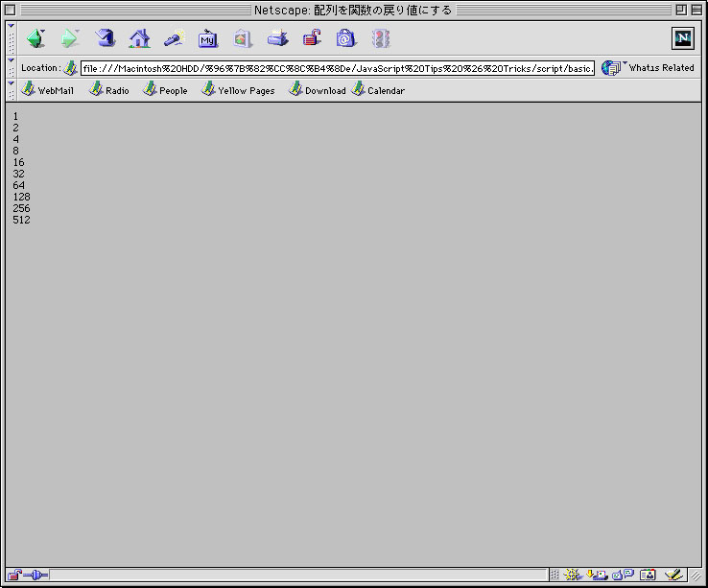This screenshot has height=588, width=708.
Task: Open the WebMail bookmark
Action: [x=47, y=90]
